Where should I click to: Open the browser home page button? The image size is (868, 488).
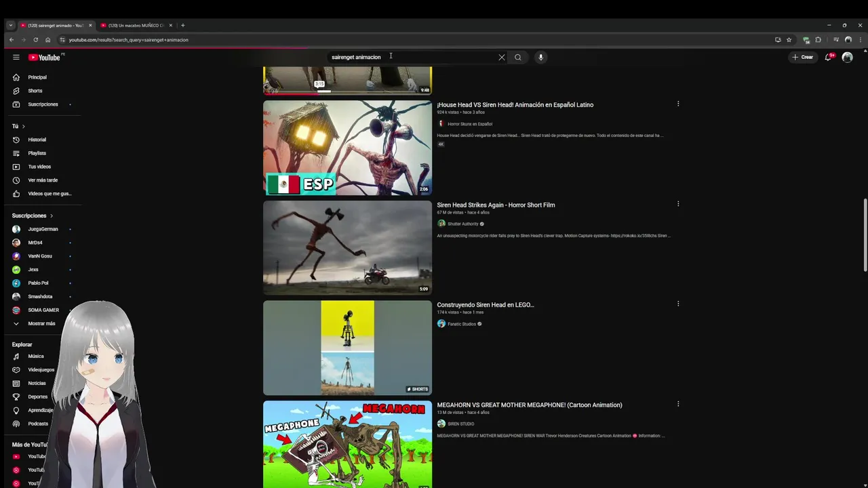[x=47, y=40]
